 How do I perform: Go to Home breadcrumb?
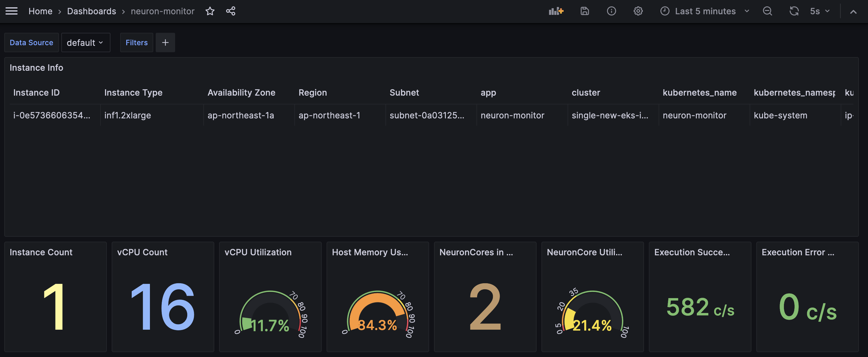40,11
